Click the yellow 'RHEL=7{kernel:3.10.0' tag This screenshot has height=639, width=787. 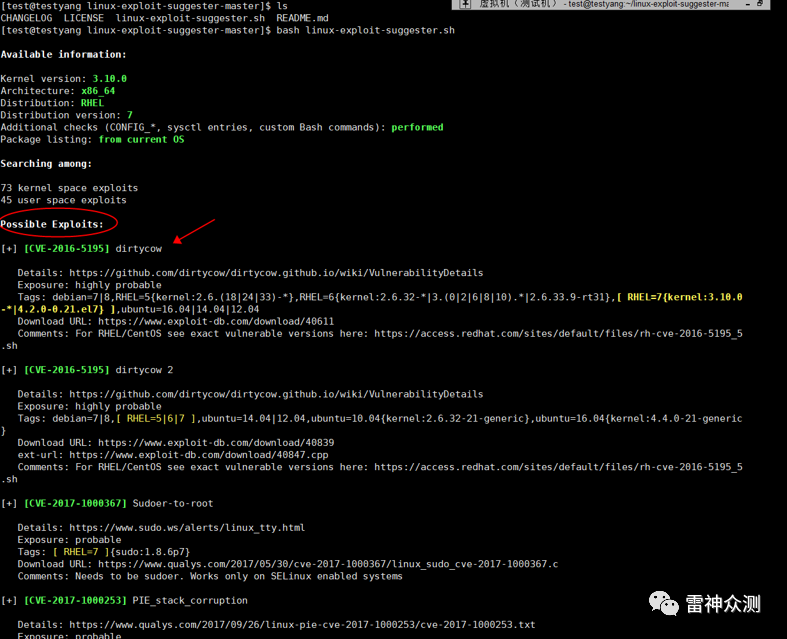tap(685, 297)
